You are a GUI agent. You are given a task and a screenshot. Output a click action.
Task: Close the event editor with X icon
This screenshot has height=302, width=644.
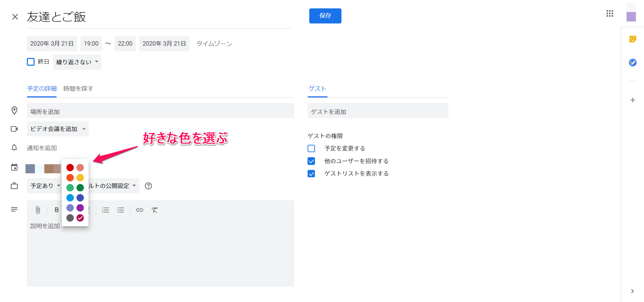click(x=15, y=17)
